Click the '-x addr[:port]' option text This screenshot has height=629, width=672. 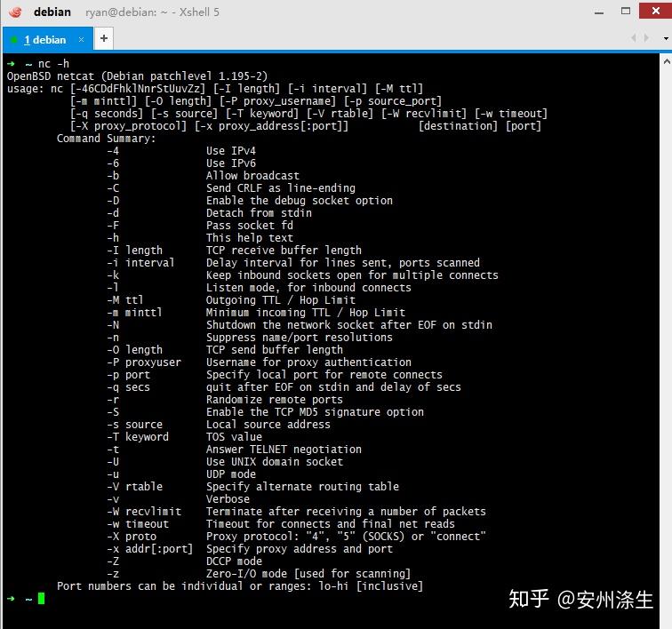pyautogui.click(x=150, y=548)
